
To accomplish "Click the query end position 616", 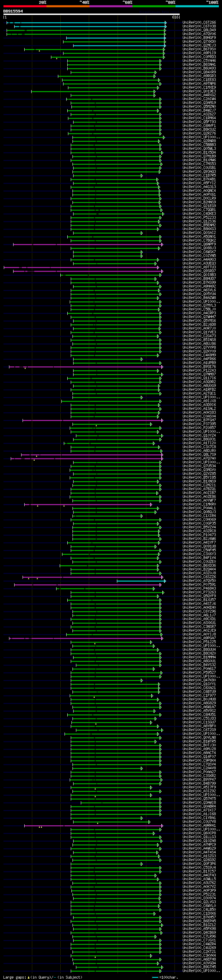I will click(x=175, y=17).
